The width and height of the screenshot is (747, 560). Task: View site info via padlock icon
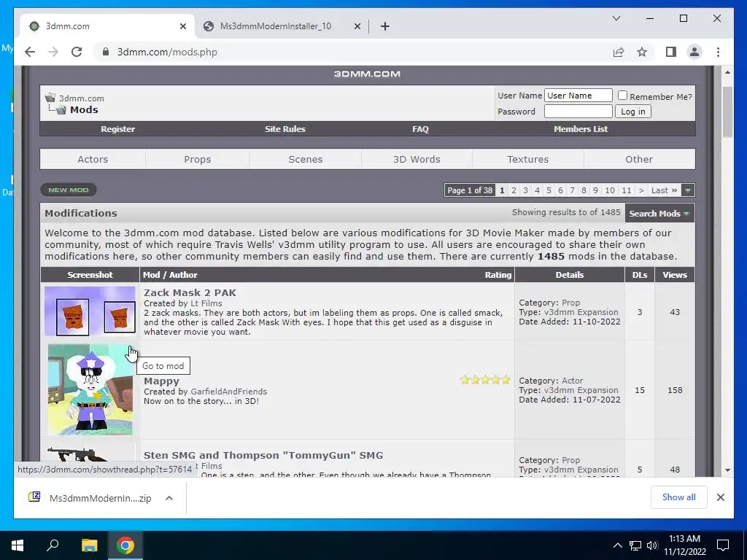pos(106,52)
